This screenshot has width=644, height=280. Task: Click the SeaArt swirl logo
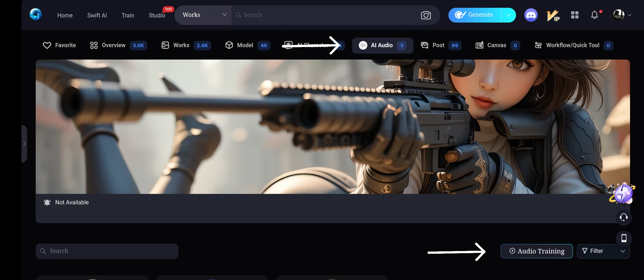point(35,14)
